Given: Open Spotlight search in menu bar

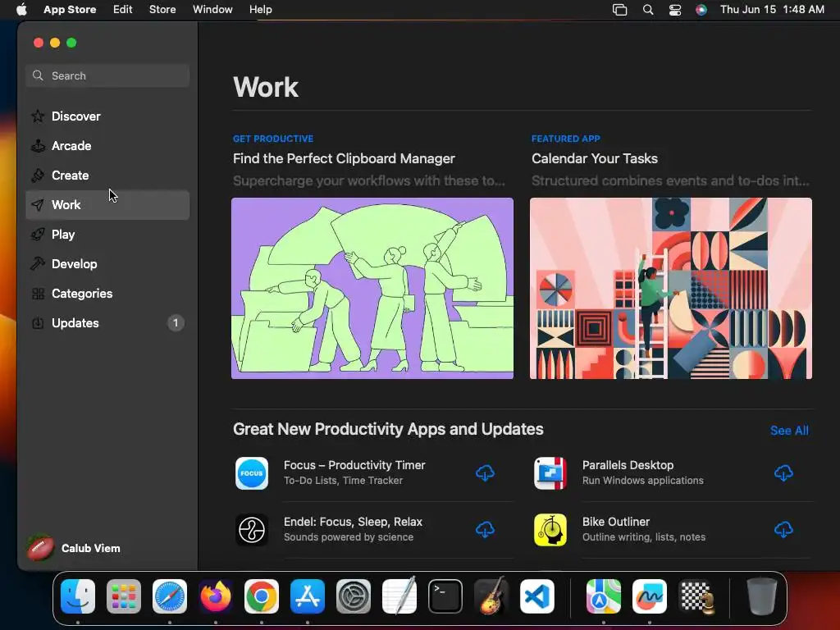Looking at the screenshot, I should pyautogui.click(x=648, y=10).
